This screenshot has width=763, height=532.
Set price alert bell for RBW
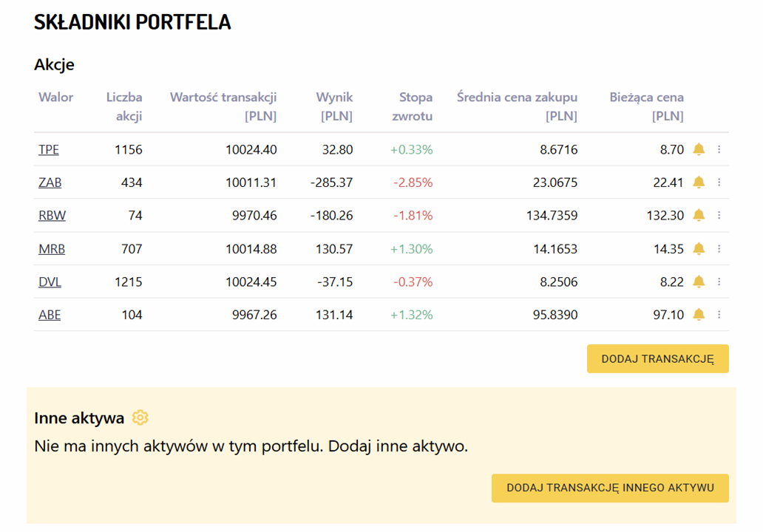(x=699, y=216)
